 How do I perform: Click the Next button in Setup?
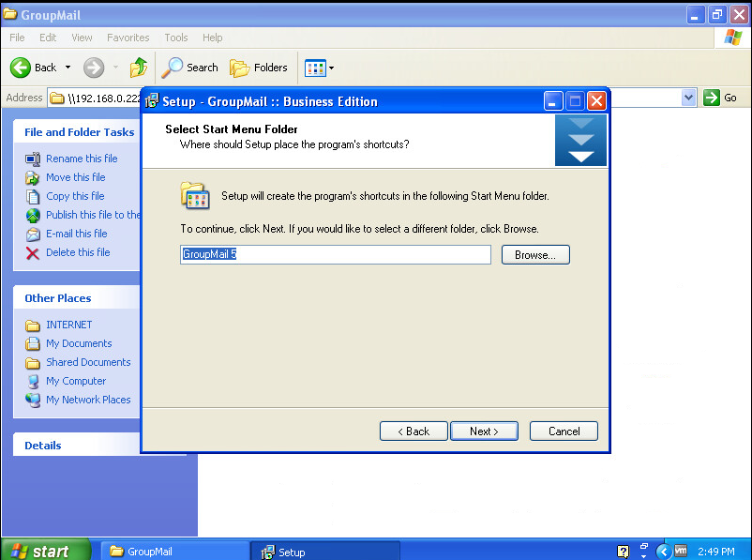[484, 431]
